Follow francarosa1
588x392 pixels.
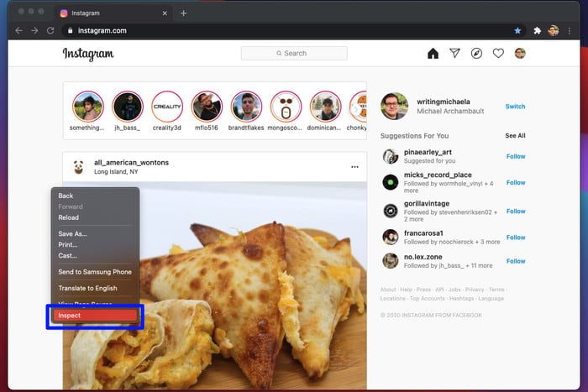(x=516, y=238)
